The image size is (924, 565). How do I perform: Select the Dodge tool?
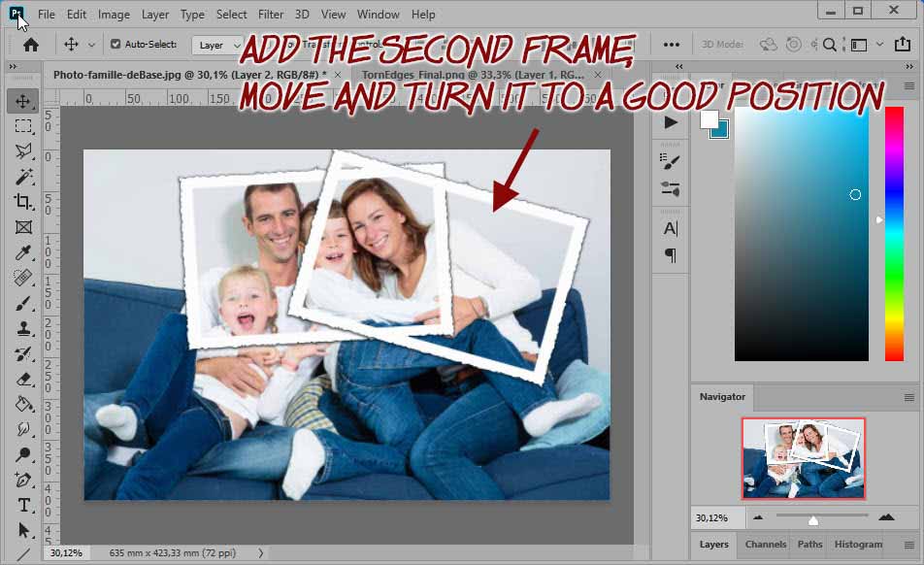click(x=23, y=454)
